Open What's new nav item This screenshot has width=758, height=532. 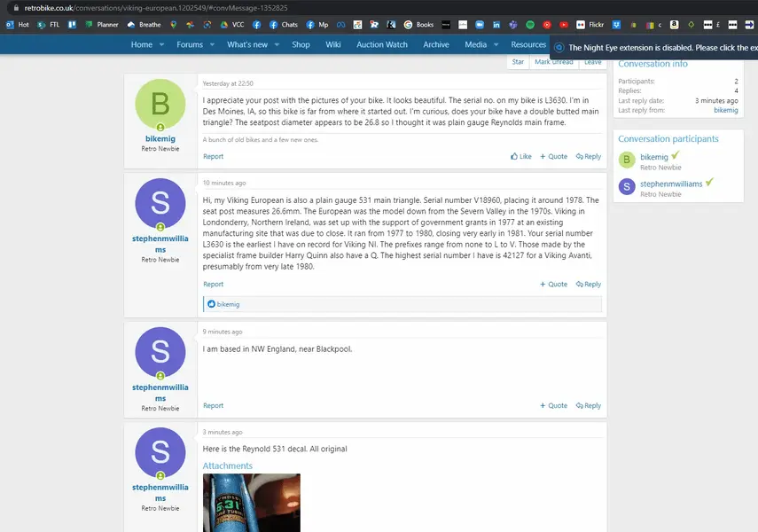pyautogui.click(x=247, y=44)
